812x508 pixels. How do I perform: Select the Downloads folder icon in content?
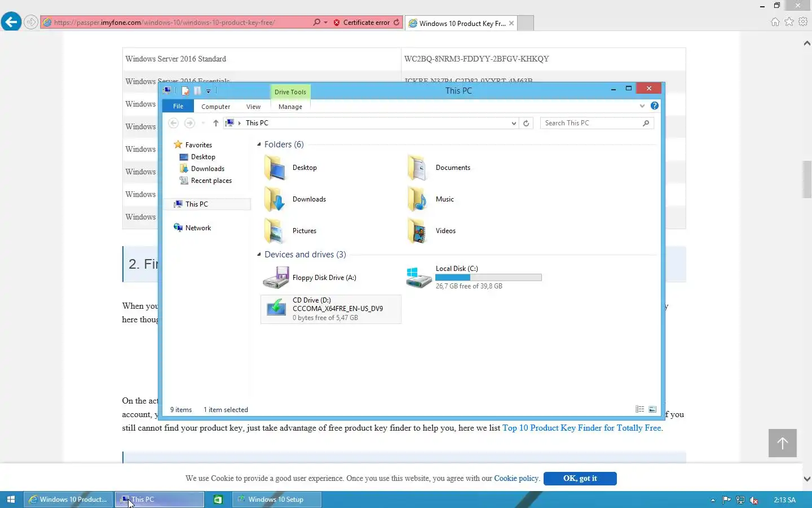(x=275, y=199)
